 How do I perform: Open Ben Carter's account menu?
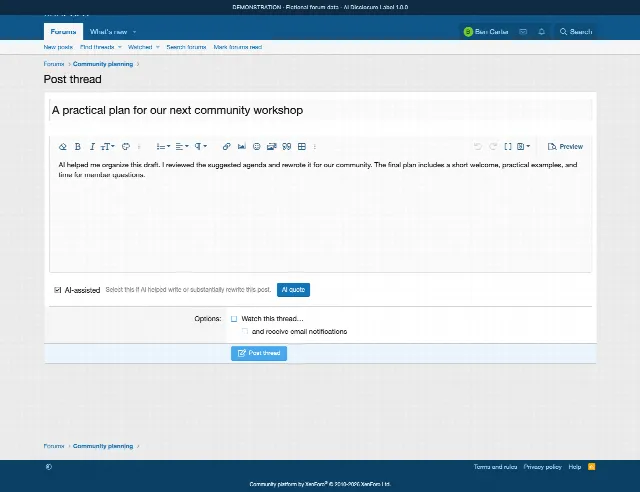tap(486, 31)
